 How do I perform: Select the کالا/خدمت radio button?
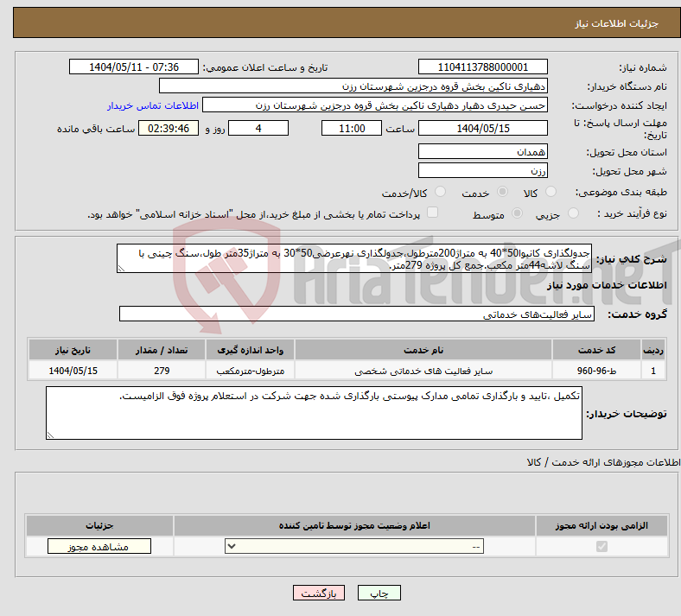pyautogui.click(x=440, y=192)
